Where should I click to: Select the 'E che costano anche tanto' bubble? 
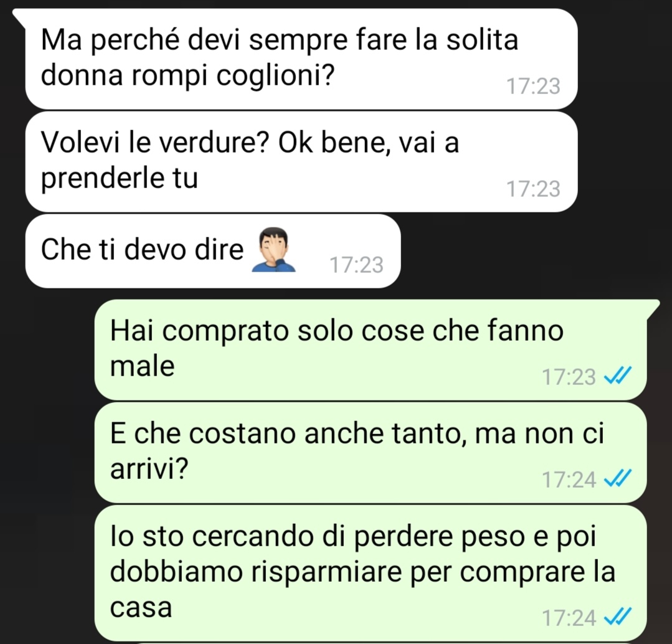click(371, 452)
